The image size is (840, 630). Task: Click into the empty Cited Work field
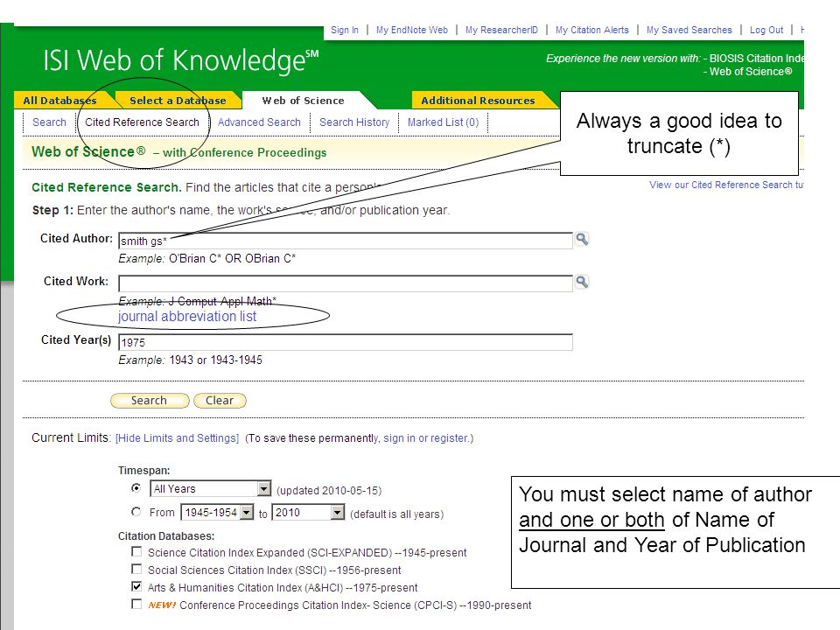[x=346, y=283]
